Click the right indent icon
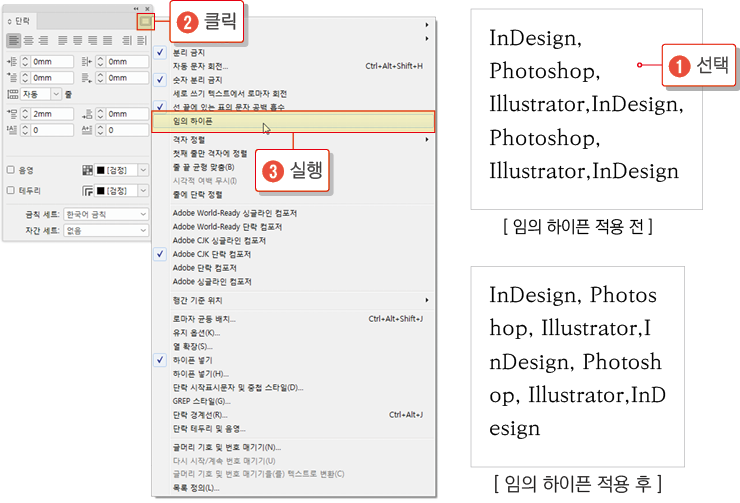 (x=87, y=62)
